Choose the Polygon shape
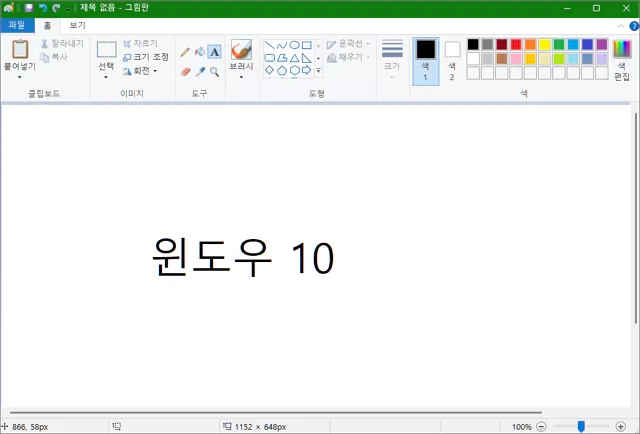 [x=282, y=58]
